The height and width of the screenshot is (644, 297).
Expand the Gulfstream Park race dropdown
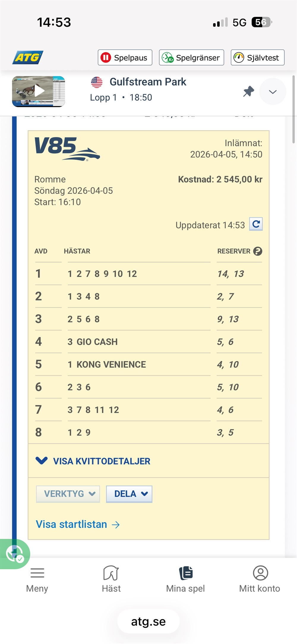pyautogui.click(x=273, y=92)
